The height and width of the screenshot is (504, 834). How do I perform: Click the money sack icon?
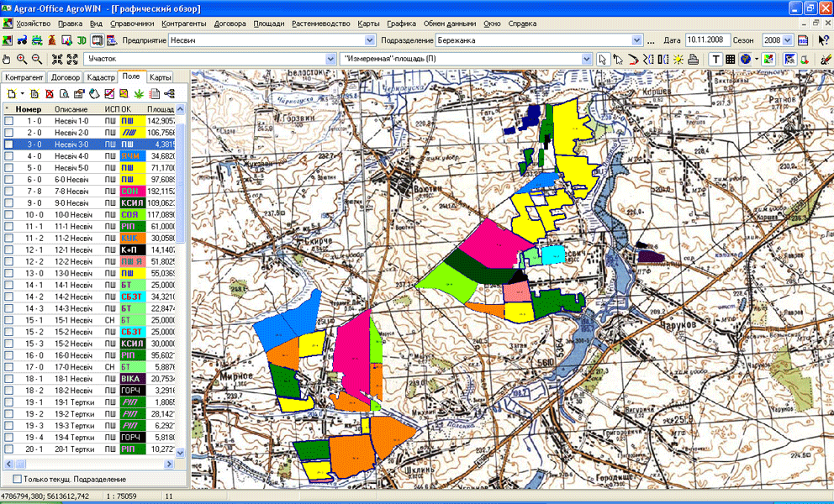tap(52, 40)
